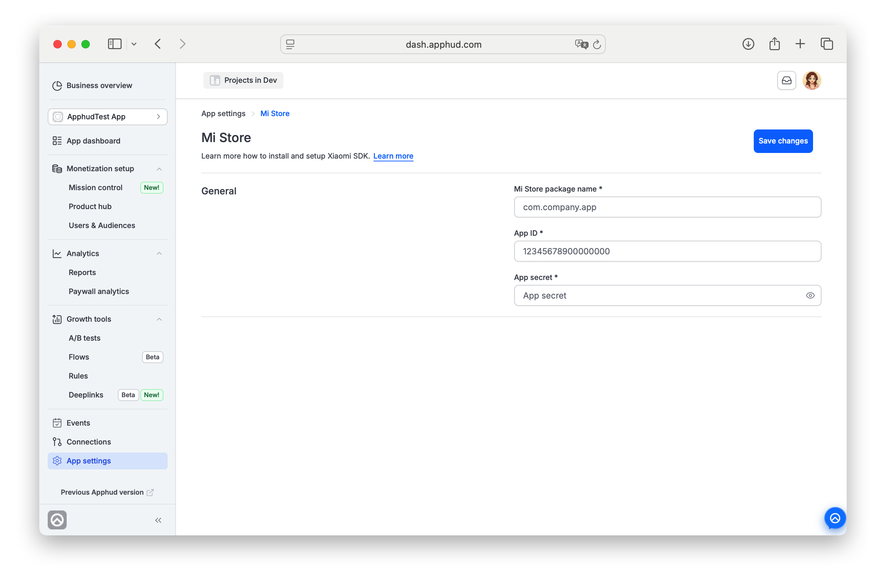The width and height of the screenshot is (886, 588).
Task: Click the App dashboard grid icon
Action: point(57,141)
